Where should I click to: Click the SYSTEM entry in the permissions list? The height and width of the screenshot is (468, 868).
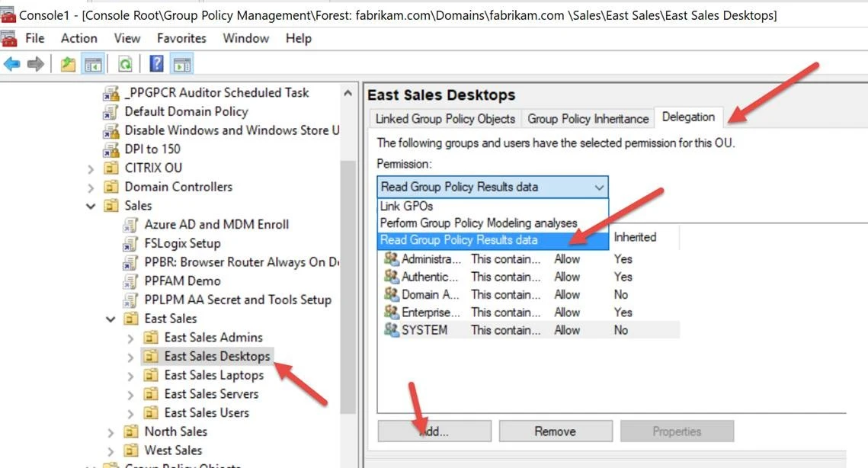(424, 330)
